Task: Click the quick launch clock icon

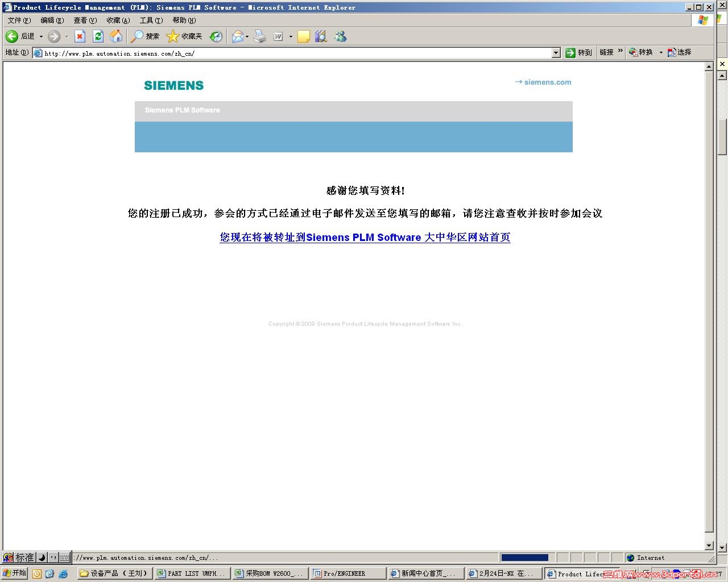Action: point(37,573)
